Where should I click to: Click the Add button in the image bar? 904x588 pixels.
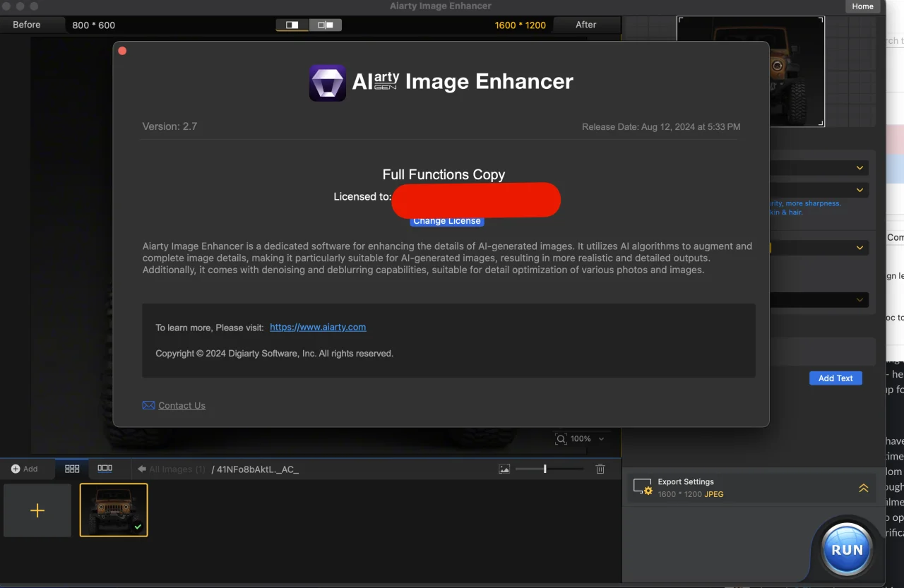pos(25,469)
